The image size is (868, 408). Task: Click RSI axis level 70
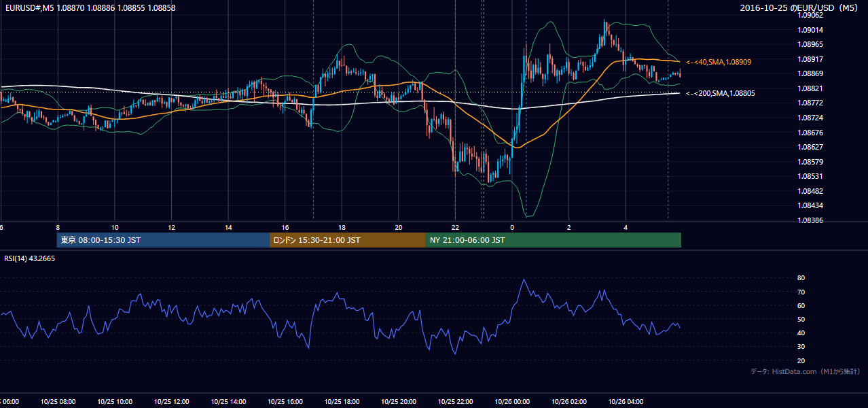801,292
